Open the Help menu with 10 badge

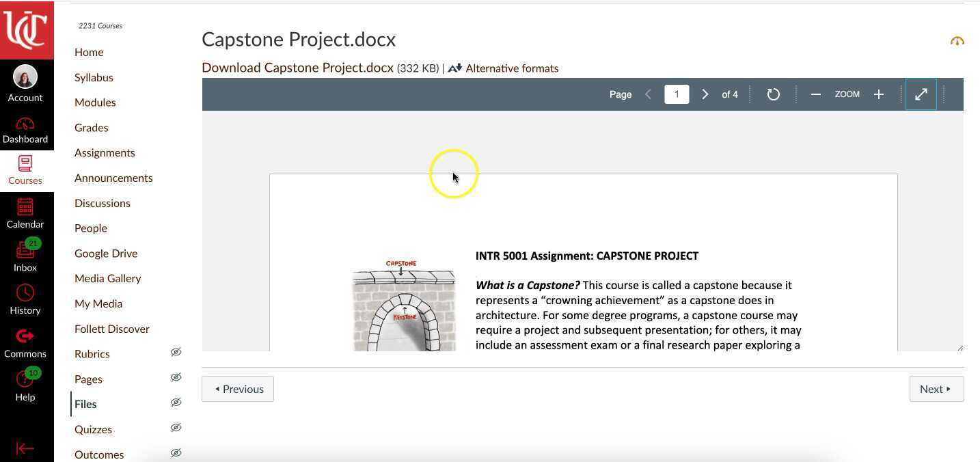[25, 386]
